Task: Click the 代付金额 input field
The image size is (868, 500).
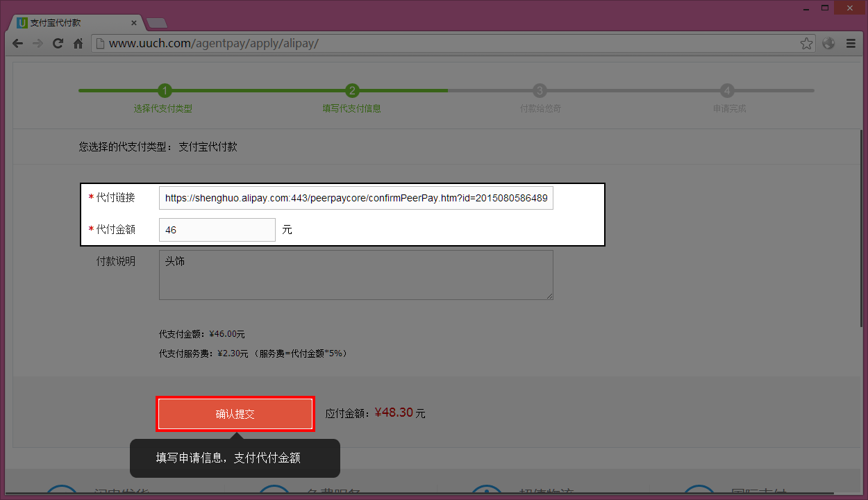Action: click(x=217, y=230)
